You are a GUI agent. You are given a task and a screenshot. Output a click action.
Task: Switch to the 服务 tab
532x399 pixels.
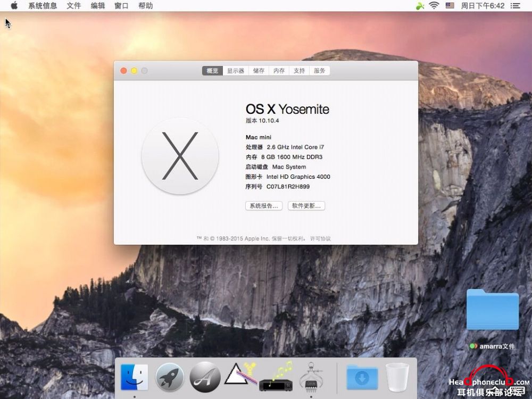[x=320, y=71]
